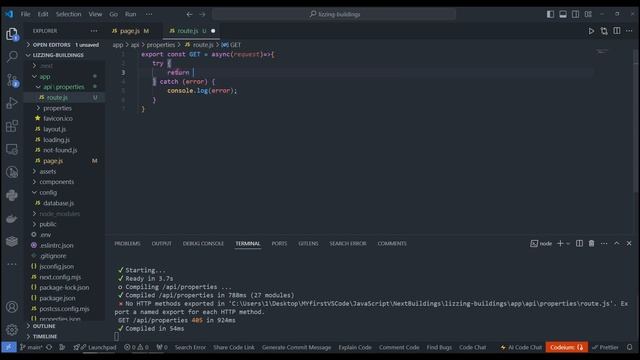The width and height of the screenshot is (640, 360).
Task: Open the Remote Explorer view
Action: pyautogui.click(x=12, y=149)
